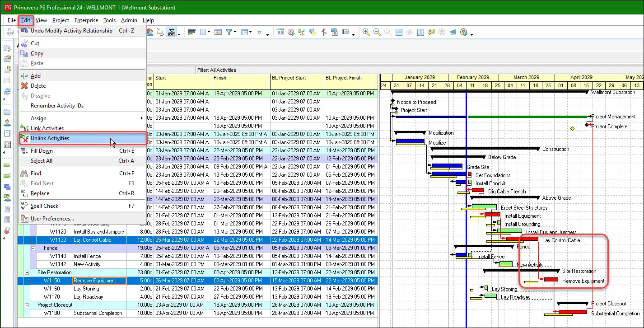Open the Edit menu in the menu bar
The image size is (644, 328).
pos(26,20)
